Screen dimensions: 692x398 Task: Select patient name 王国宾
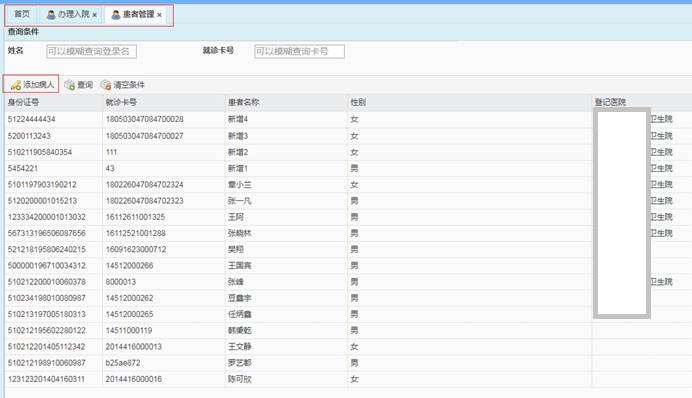(x=240, y=266)
